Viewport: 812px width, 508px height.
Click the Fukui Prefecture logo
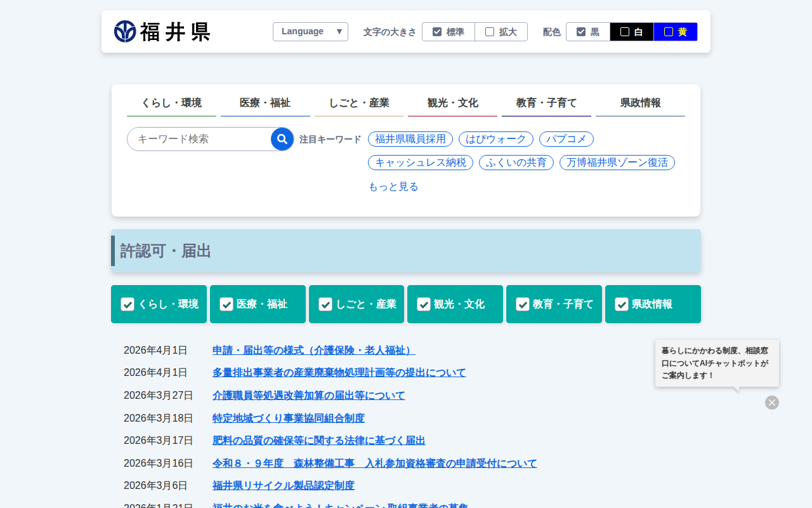162,32
